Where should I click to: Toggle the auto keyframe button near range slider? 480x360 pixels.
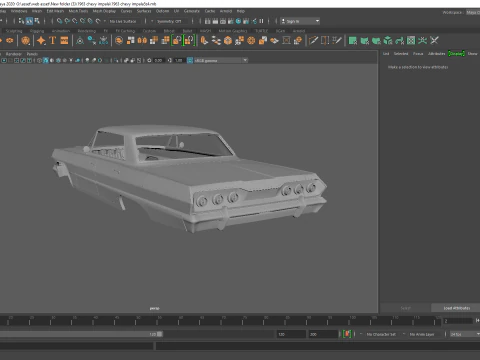click(x=347, y=334)
